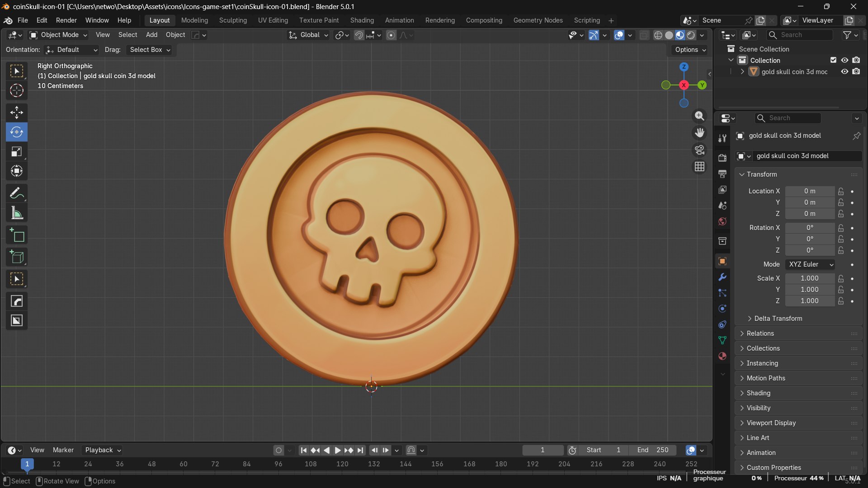Viewport: 868px width, 488px height.
Task: Select the Cursor tool in the toolbar
Action: 17,91
